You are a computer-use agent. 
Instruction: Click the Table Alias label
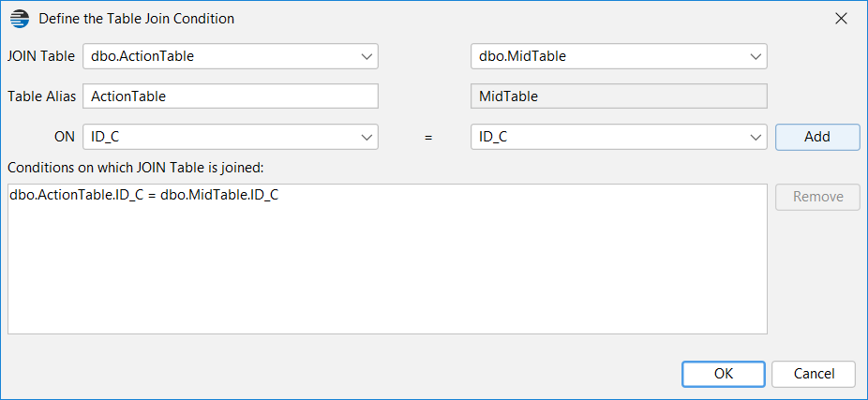pos(41,96)
